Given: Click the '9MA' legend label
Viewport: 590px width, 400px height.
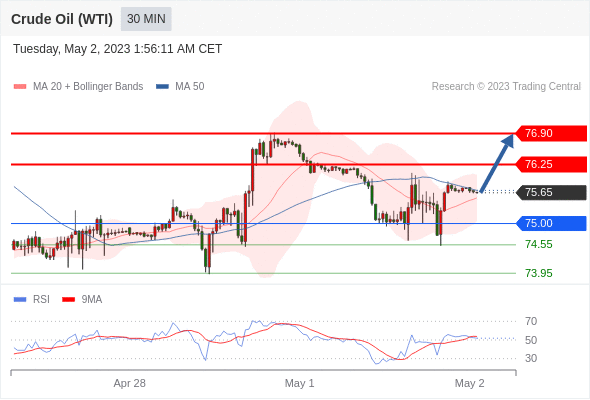Looking at the screenshot, I should coord(92,300).
